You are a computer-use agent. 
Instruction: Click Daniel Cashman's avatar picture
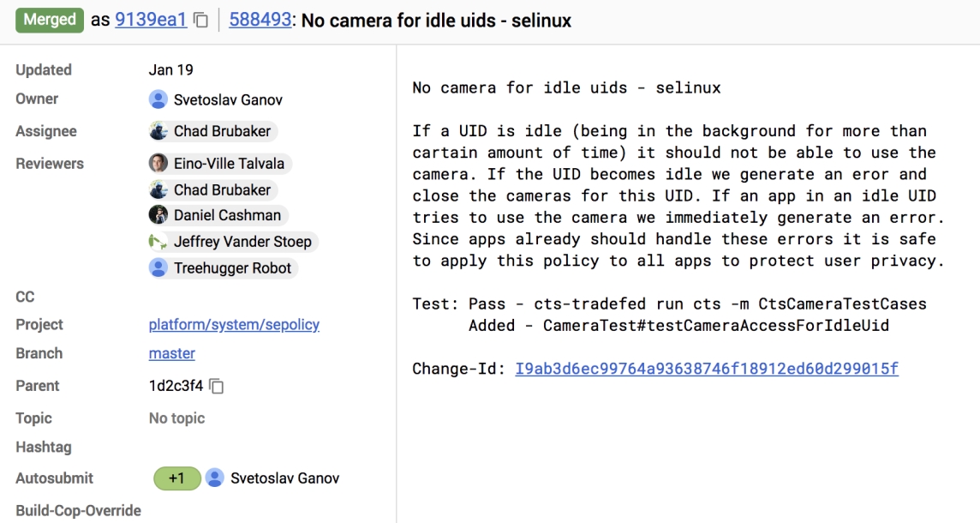tap(158, 215)
